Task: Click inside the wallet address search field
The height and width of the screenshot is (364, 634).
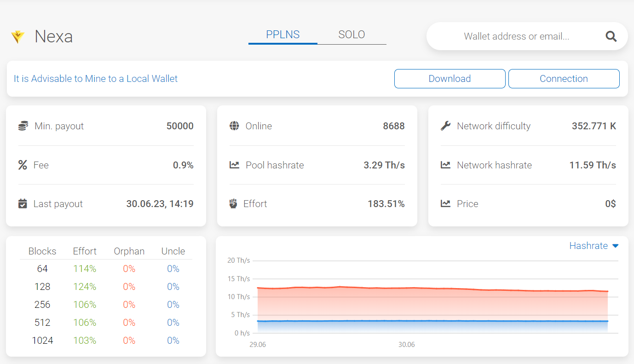Action: point(515,36)
